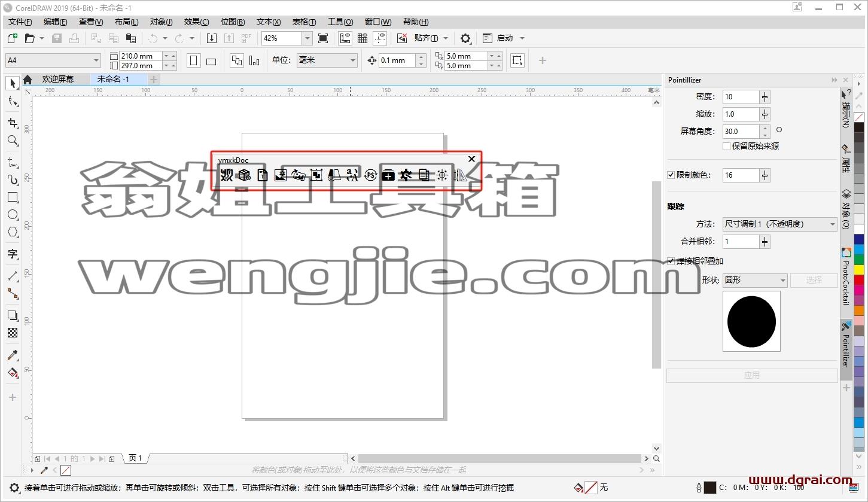Click the a-to-A text convert icon
Viewport: 868px width, 502px height.
coord(352,175)
